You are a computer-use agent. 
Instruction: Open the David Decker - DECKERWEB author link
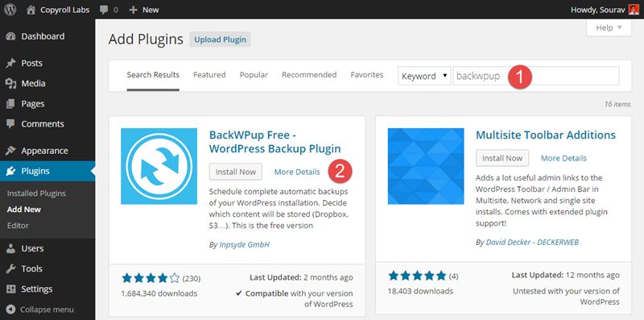point(532,243)
